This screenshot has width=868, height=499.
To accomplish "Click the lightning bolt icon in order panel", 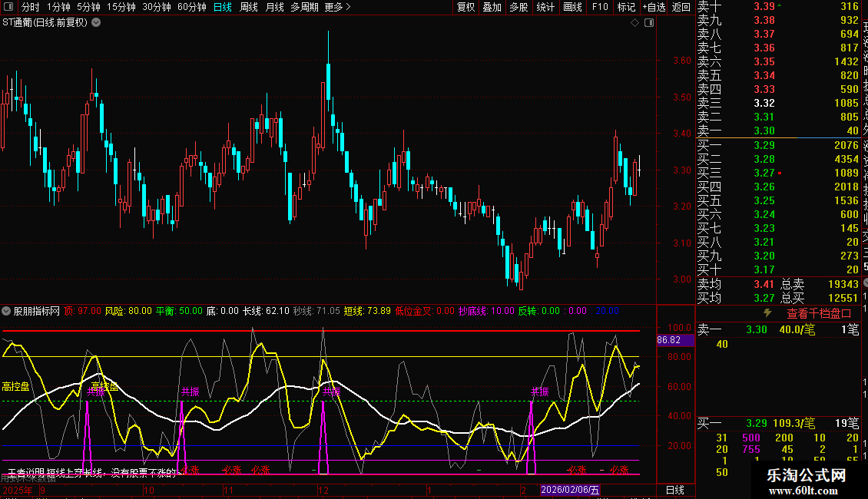I will coord(767,313).
